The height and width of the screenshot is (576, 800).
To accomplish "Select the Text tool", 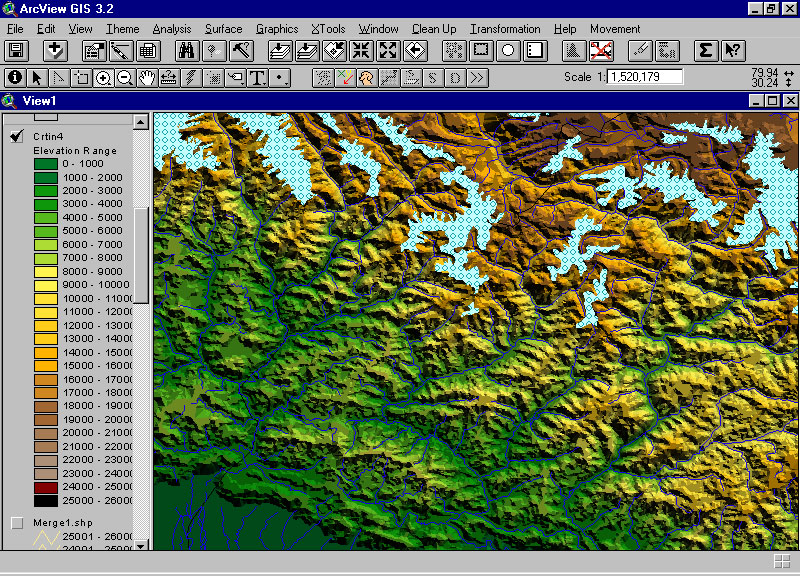I will point(257,77).
